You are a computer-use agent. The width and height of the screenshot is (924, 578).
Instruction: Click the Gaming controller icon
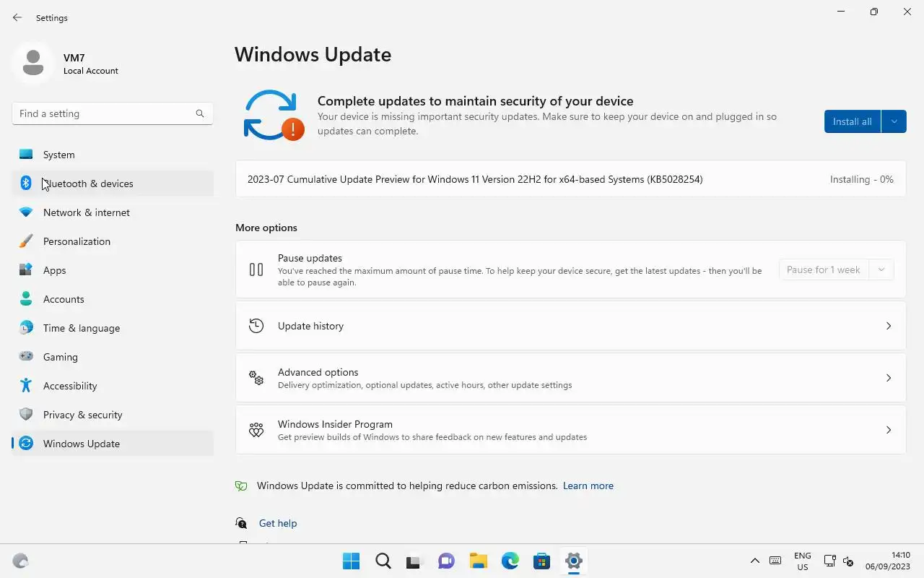pos(26,356)
